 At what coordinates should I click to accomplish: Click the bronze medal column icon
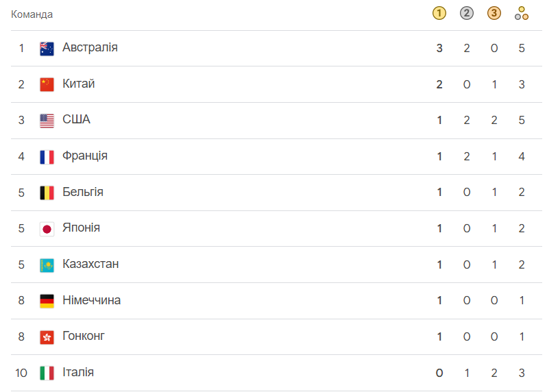click(494, 13)
